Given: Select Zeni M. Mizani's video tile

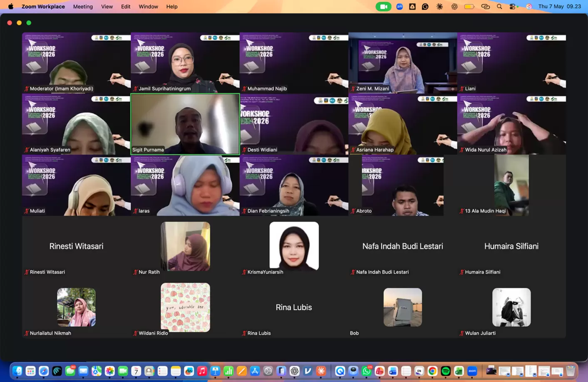Looking at the screenshot, I should click(403, 63).
